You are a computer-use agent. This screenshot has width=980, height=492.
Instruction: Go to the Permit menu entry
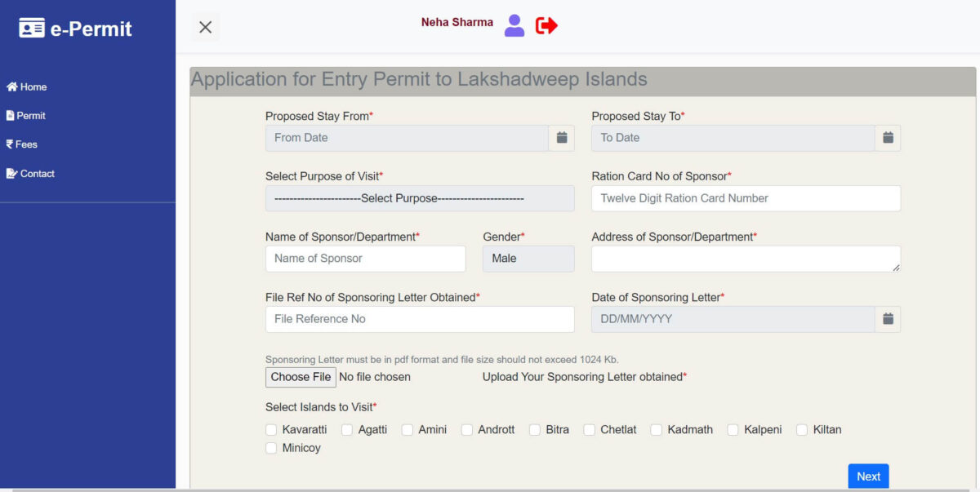click(31, 115)
